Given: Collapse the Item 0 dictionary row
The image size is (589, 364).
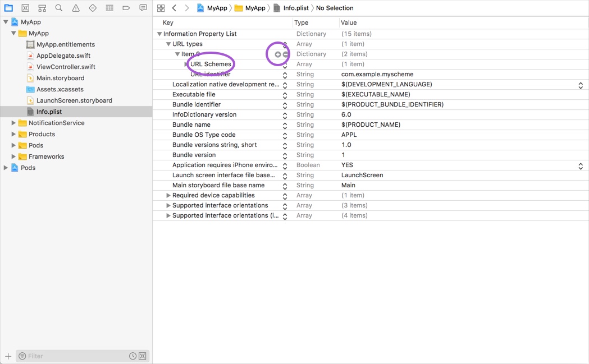Looking at the screenshot, I should [177, 54].
